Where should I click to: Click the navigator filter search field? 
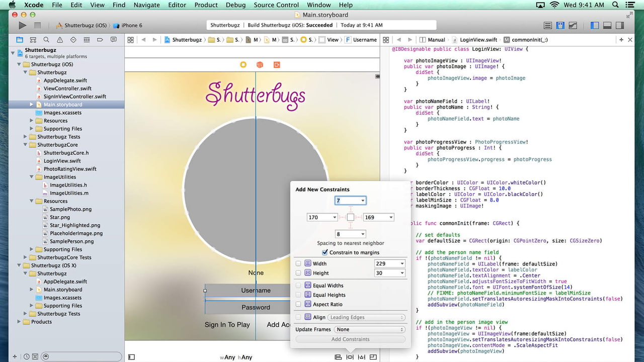(82, 356)
